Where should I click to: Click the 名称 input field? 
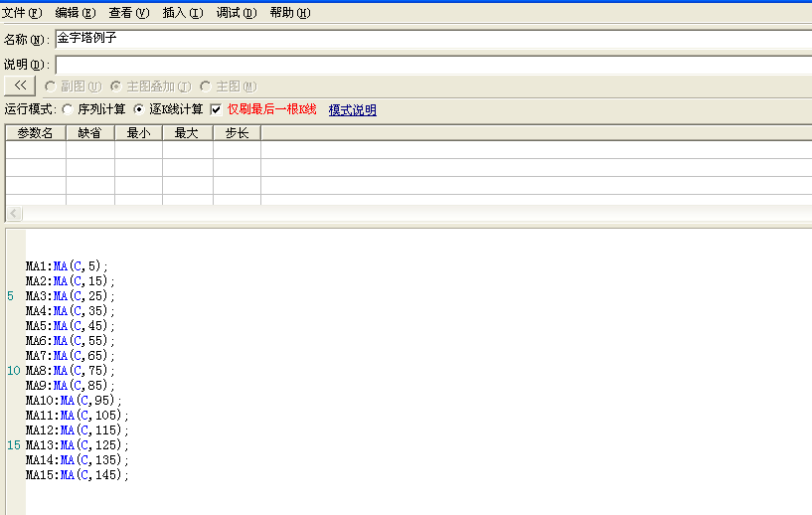(x=432, y=39)
